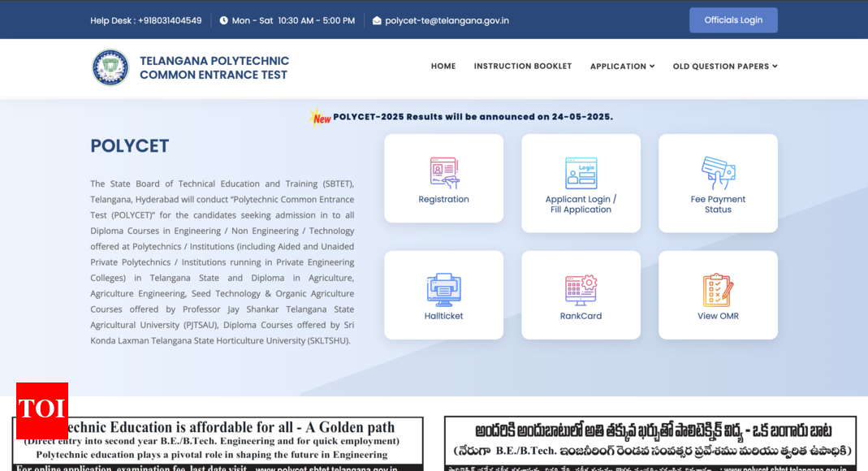Click the Fee Payment Status label

(x=718, y=204)
